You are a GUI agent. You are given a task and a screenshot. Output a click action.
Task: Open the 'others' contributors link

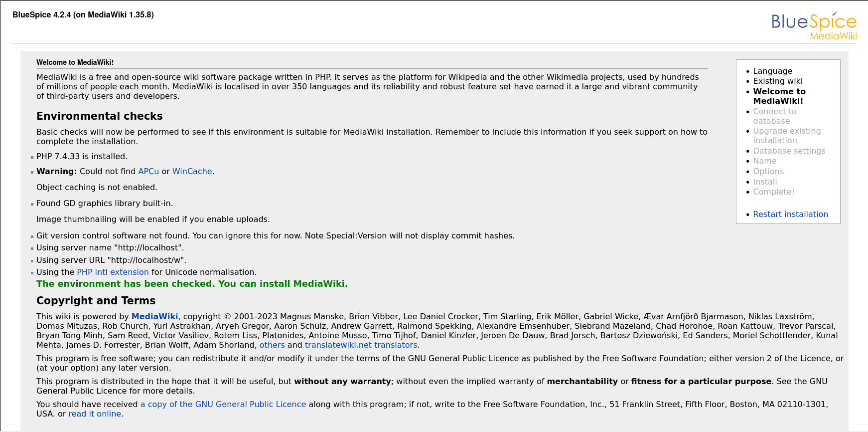pos(272,345)
